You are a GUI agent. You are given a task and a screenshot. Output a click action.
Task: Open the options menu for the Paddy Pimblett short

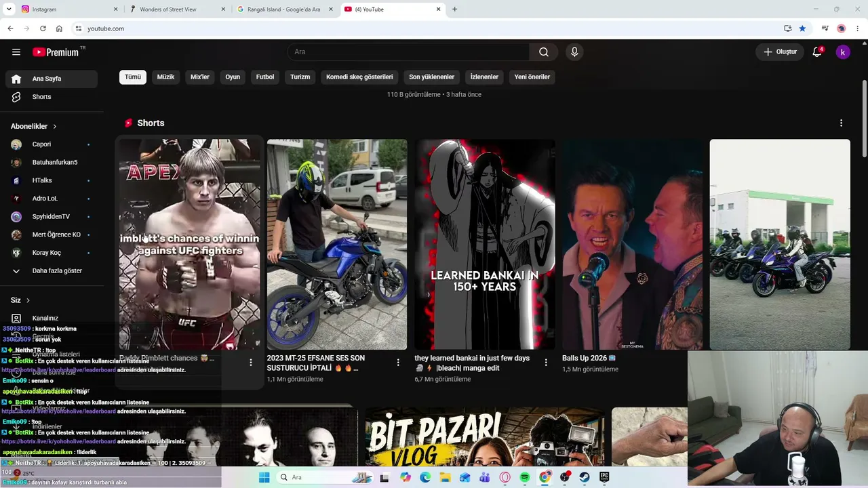pyautogui.click(x=251, y=363)
